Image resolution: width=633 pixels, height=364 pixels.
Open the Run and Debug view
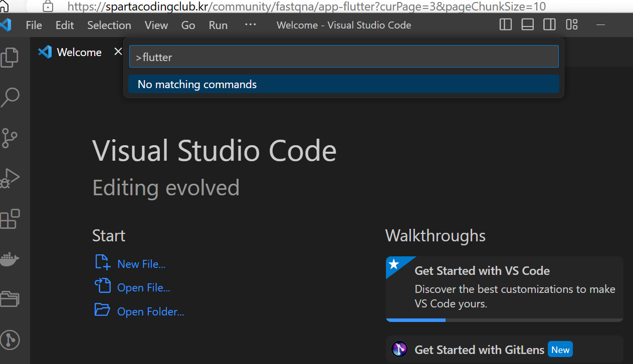click(x=10, y=178)
